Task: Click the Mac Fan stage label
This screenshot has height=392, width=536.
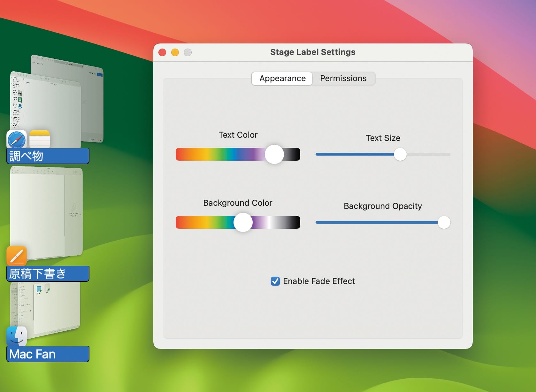Action: [48, 354]
